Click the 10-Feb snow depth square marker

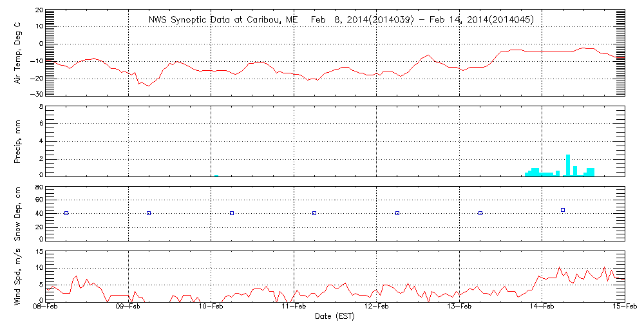232,213
